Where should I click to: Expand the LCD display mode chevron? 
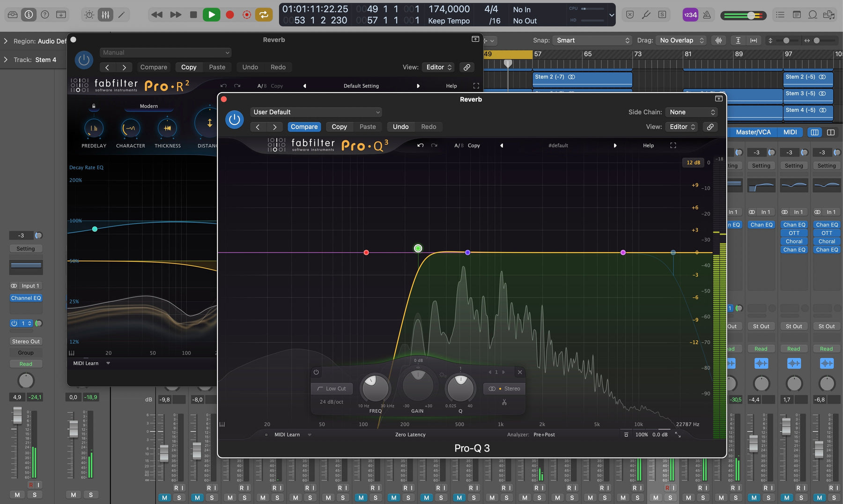(x=611, y=15)
